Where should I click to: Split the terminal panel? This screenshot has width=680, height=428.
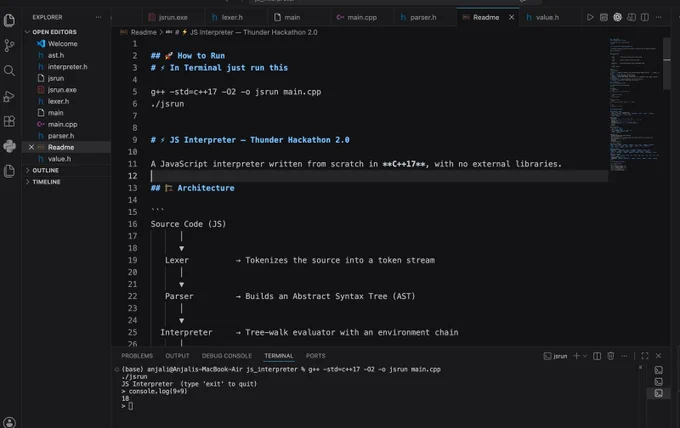pyautogui.click(x=597, y=356)
